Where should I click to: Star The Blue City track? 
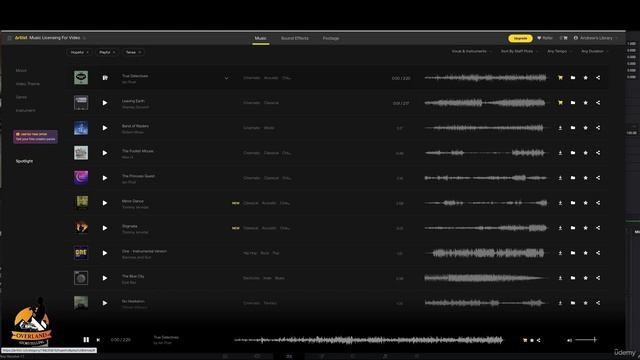(x=586, y=278)
